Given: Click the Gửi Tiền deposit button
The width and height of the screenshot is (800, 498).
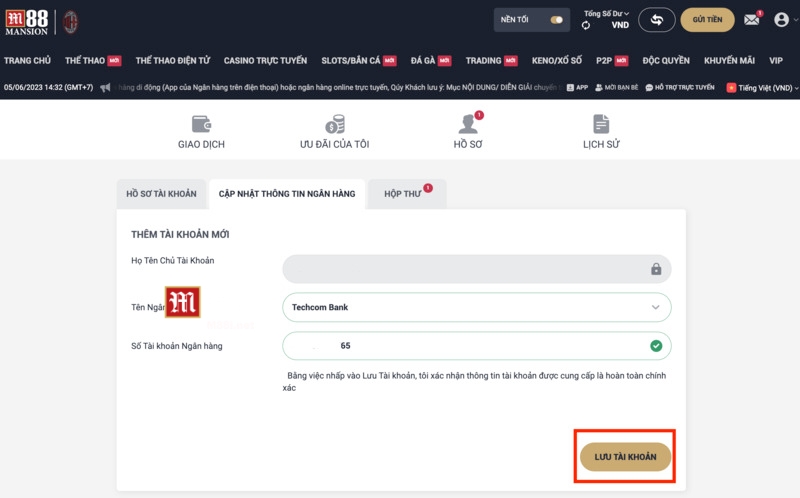Looking at the screenshot, I should [707, 20].
